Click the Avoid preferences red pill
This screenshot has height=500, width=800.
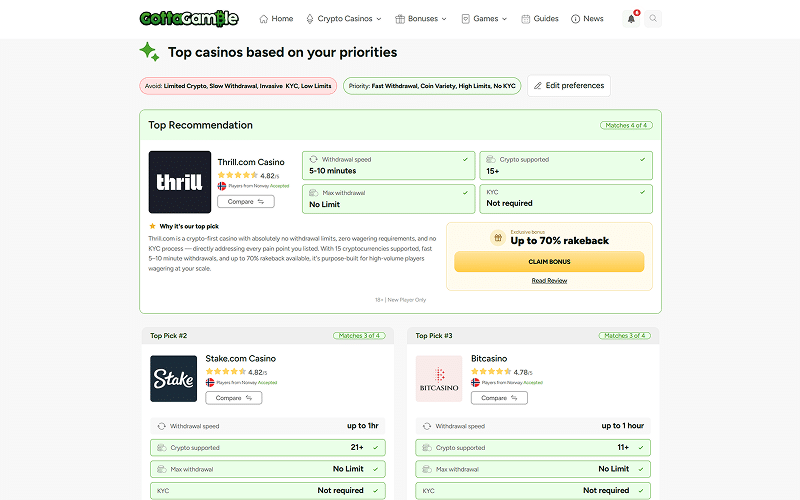(238, 86)
